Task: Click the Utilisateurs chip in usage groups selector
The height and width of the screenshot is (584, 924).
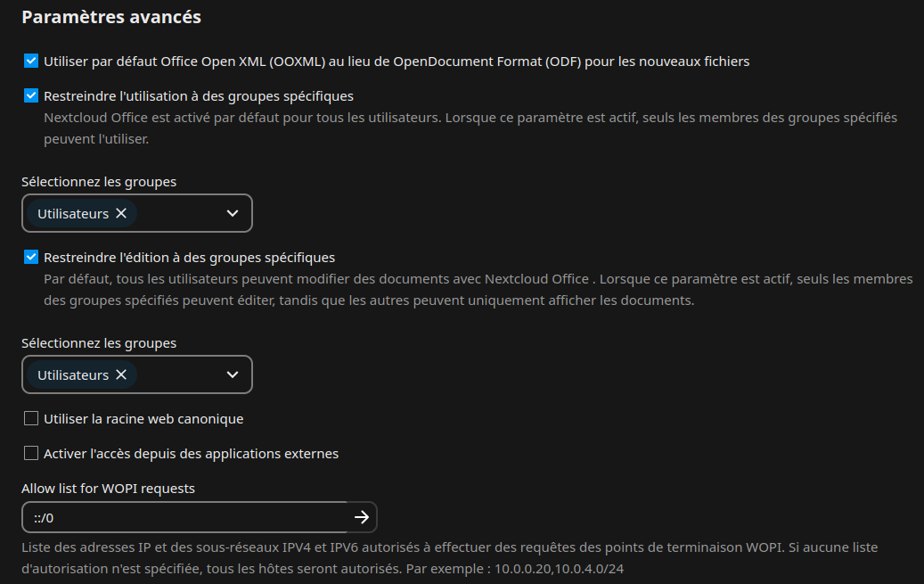Action: tap(73, 214)
